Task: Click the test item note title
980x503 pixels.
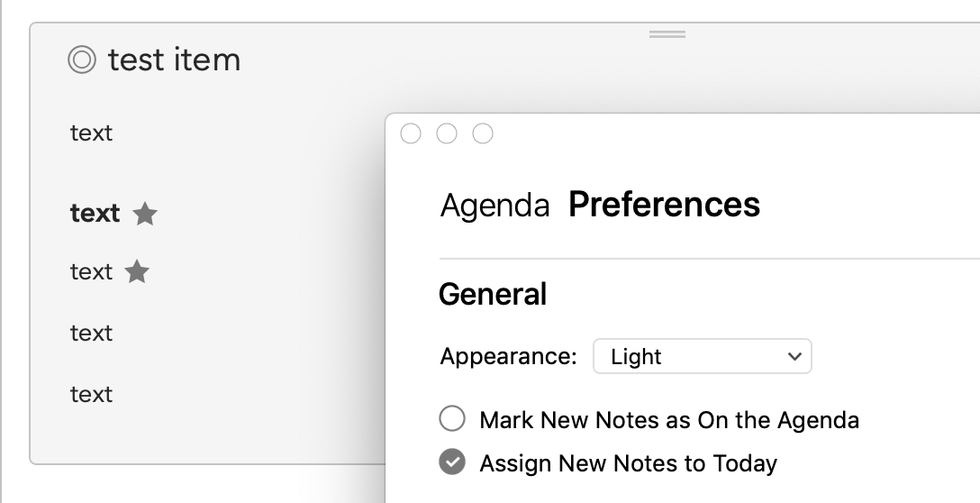Action: (175, 60)
